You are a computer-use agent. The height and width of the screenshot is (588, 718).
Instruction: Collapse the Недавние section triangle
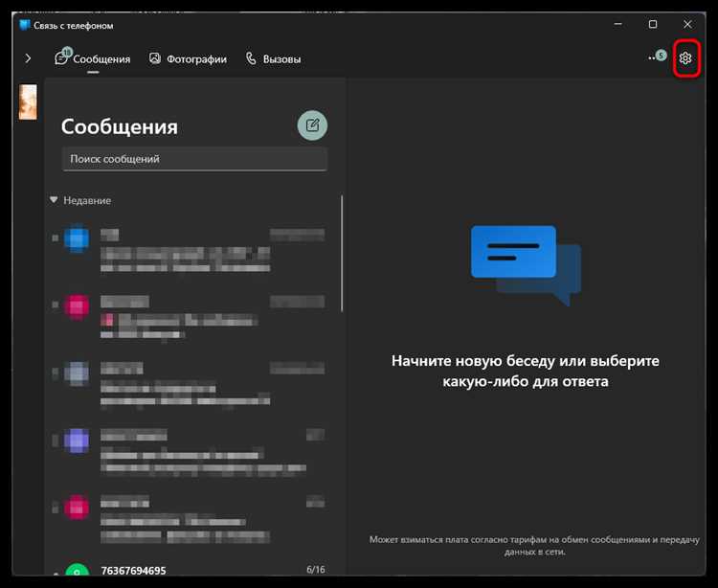[54, 200]
